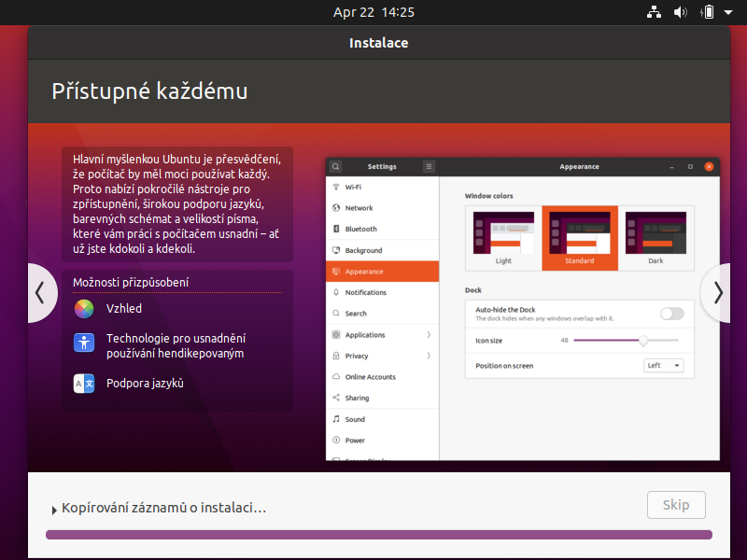This screenshot has width=747, height=560.
Task: Open the hamburger menu in Settings header
Action: [x=429, y=167]
